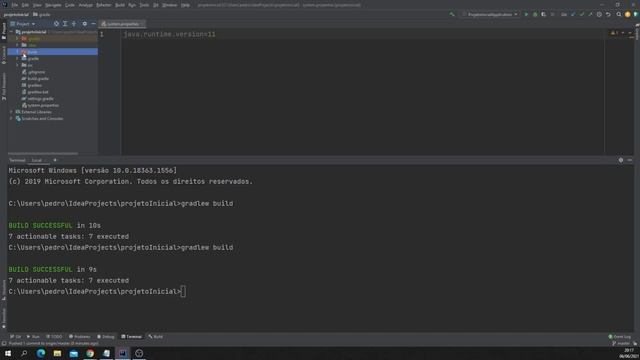
Task: Open the Build tool window tab
Action: [x=156, y=337]
